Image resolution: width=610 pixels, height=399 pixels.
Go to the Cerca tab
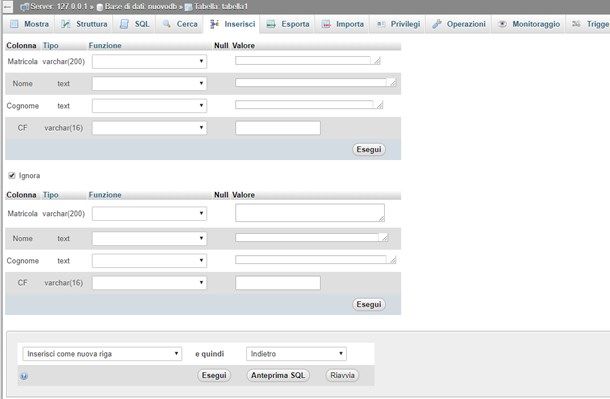click(179, 24)
